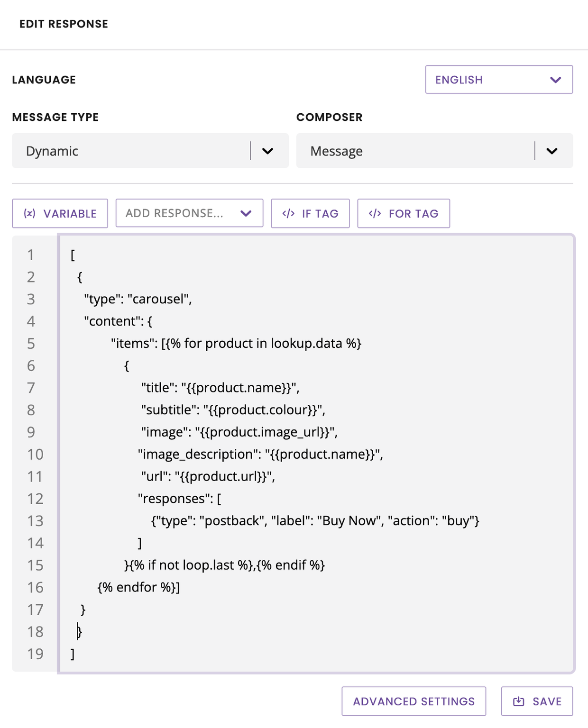Click the upload icon inside the SAVE button
The height and width of the screenshot is (728, 588).
[519, 701]
